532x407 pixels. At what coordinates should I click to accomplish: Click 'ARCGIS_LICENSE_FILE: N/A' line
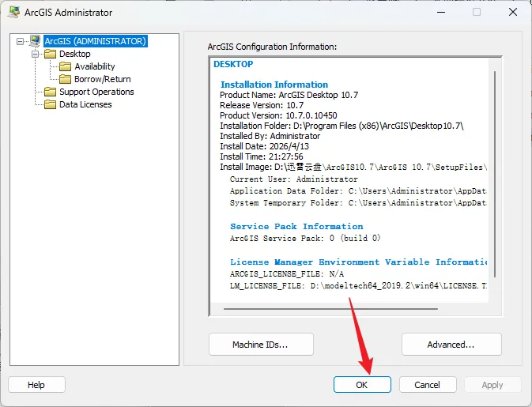pos(287,273)
